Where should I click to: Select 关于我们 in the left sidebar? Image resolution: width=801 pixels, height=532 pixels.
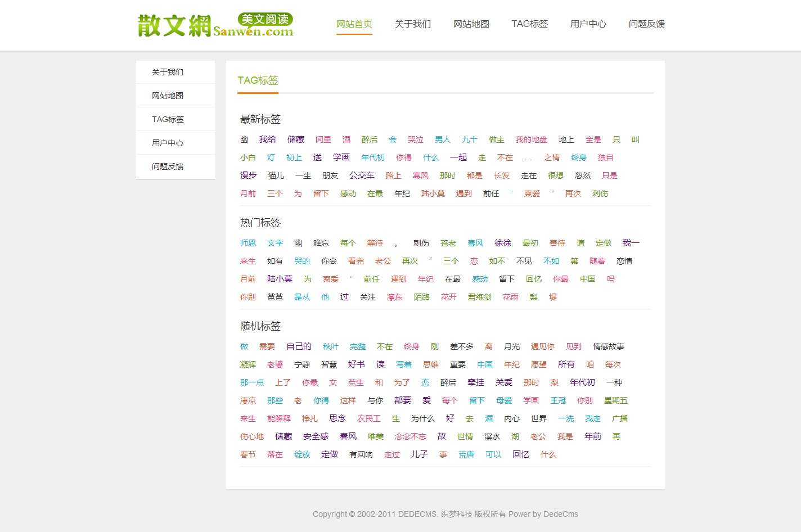pyautogui.click(x=168, y=72)
